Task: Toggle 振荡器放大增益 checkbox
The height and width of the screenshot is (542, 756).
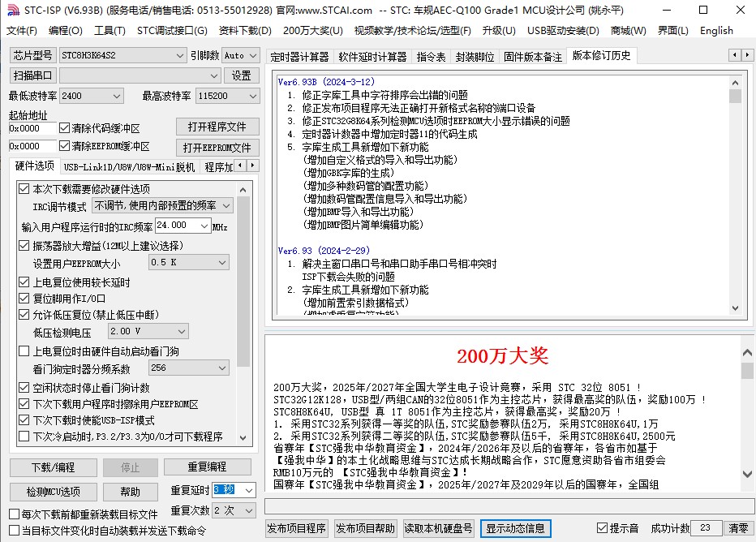Action: [x=24, y=246]
